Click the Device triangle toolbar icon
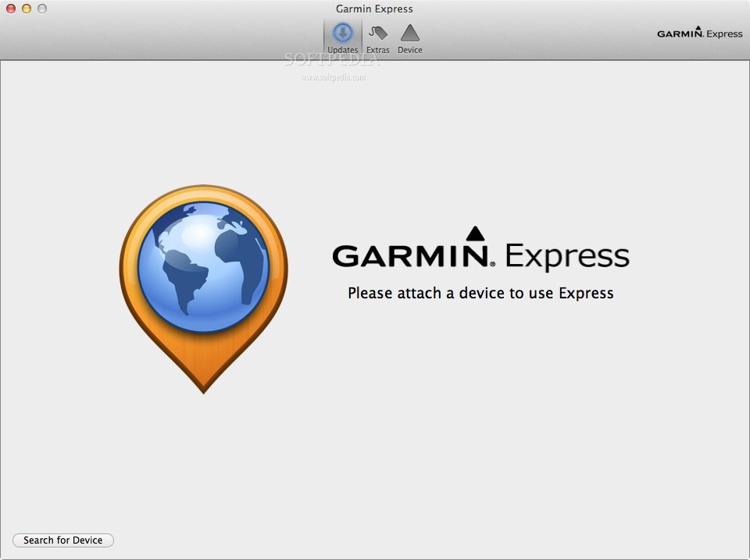Viewport: 750px width, 560px height. 409,33
